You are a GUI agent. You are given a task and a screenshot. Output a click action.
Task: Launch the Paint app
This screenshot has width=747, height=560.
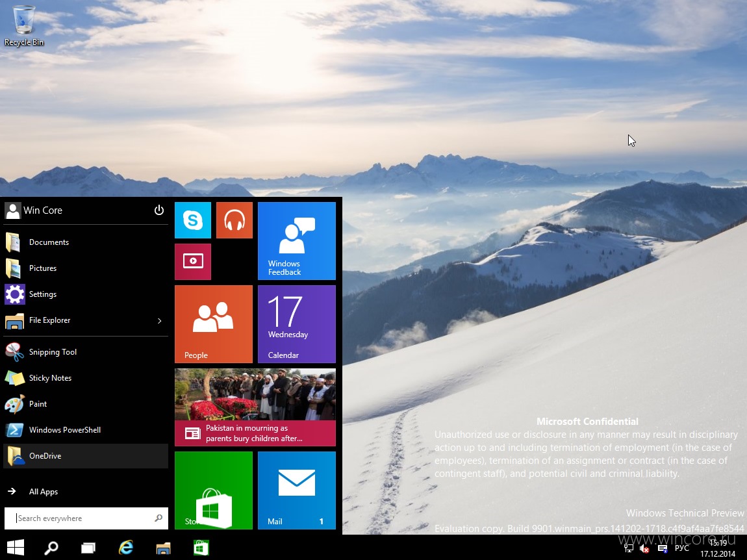86,404
